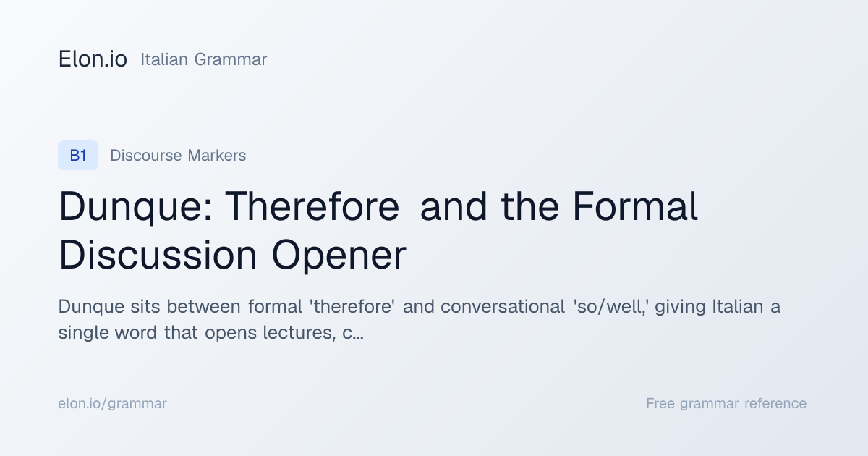Click the 'Discussion Opener' title line
868x456 pixels.
click(232, 256)
